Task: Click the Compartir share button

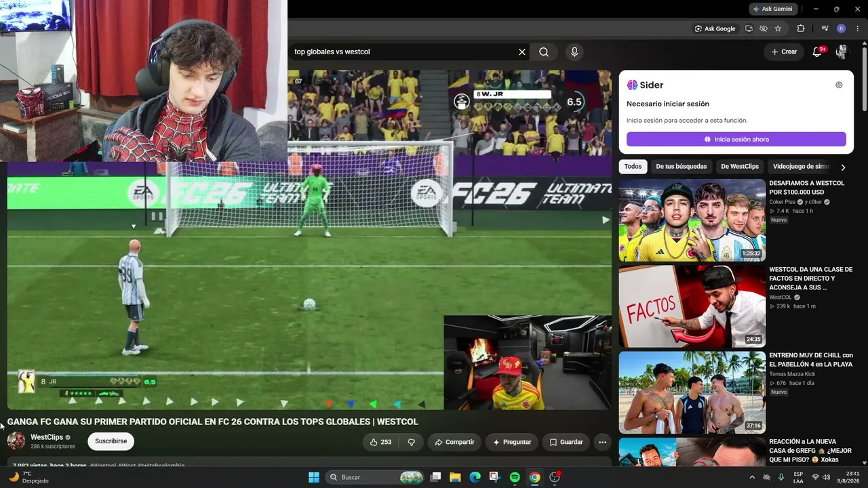Action: (454, 442)
